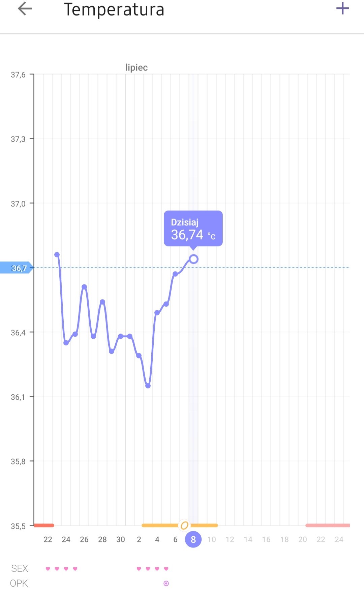This screenshot has height=593, width=364.
Task: Tap the first data point on the curve
Action: pyautogui.click(x=57, y=255)
